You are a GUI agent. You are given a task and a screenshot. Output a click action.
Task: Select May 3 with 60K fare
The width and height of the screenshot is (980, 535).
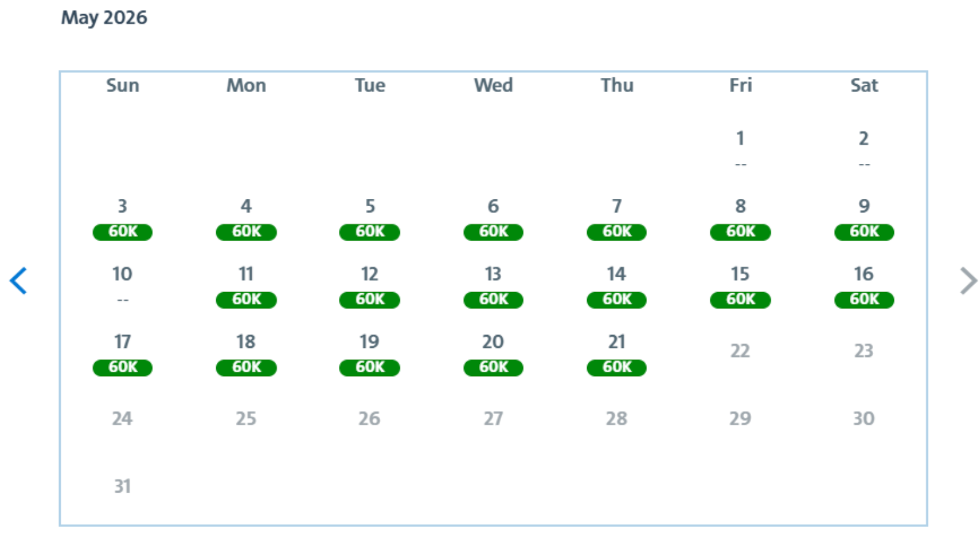[122, 218]
